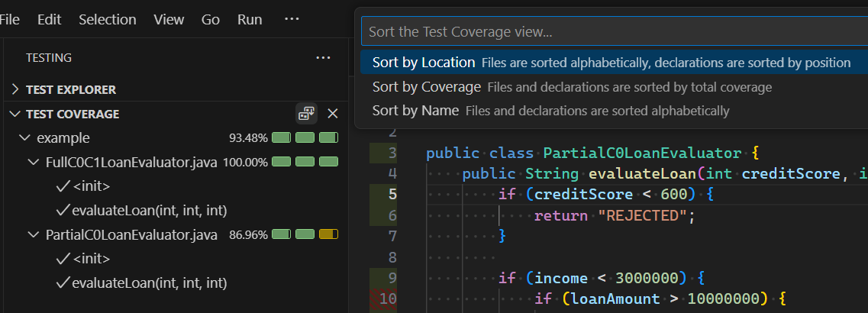Click the 93.48% coverage percentage

tap(249, 138)
